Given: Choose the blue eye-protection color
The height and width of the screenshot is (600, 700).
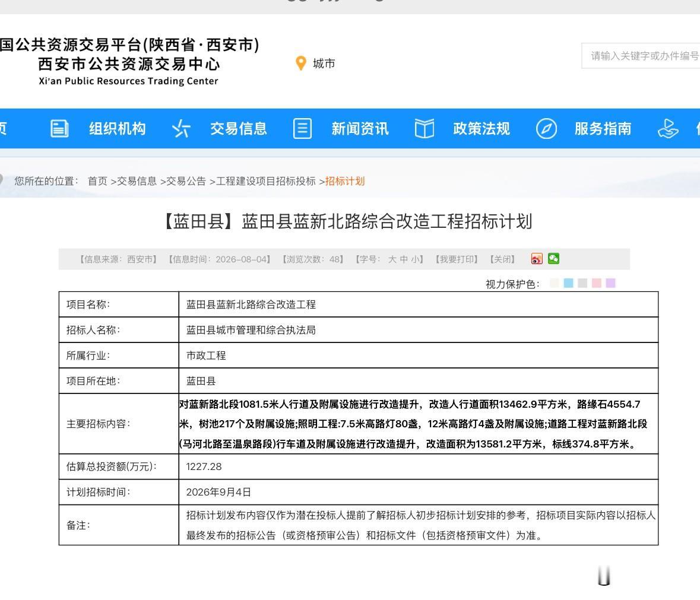Looking at the screenshot, I should tap(568, 283).
